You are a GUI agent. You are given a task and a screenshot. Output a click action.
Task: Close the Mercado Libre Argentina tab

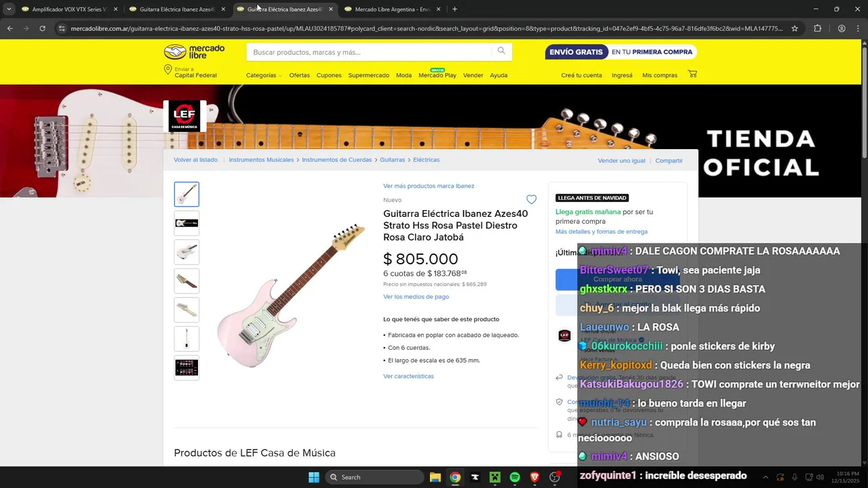438,9
